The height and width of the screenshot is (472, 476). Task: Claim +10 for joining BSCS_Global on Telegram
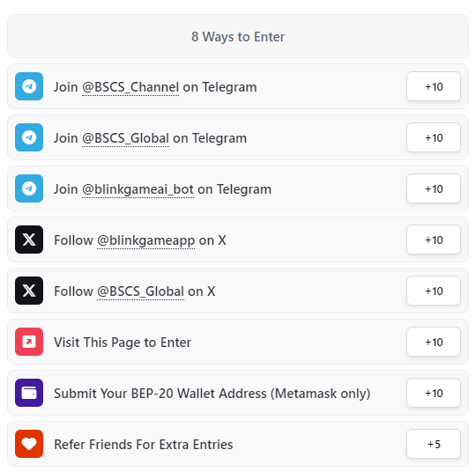coord(434,137)
